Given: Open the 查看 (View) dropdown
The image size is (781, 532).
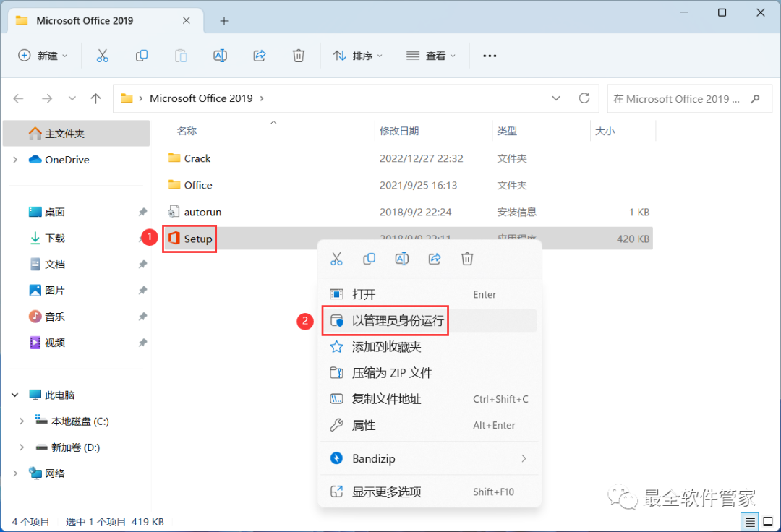Looking at the screenshot, I should coord(431,56).
